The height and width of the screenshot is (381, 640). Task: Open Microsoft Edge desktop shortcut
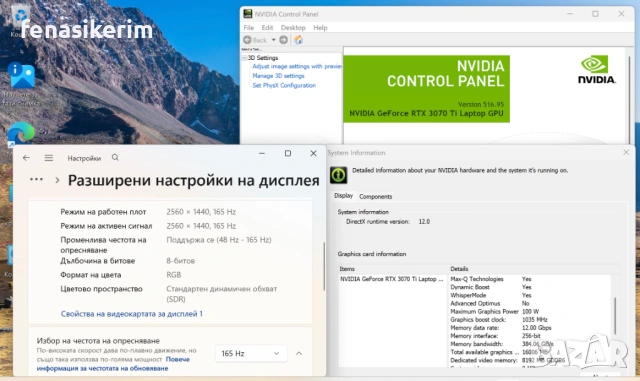20,133
